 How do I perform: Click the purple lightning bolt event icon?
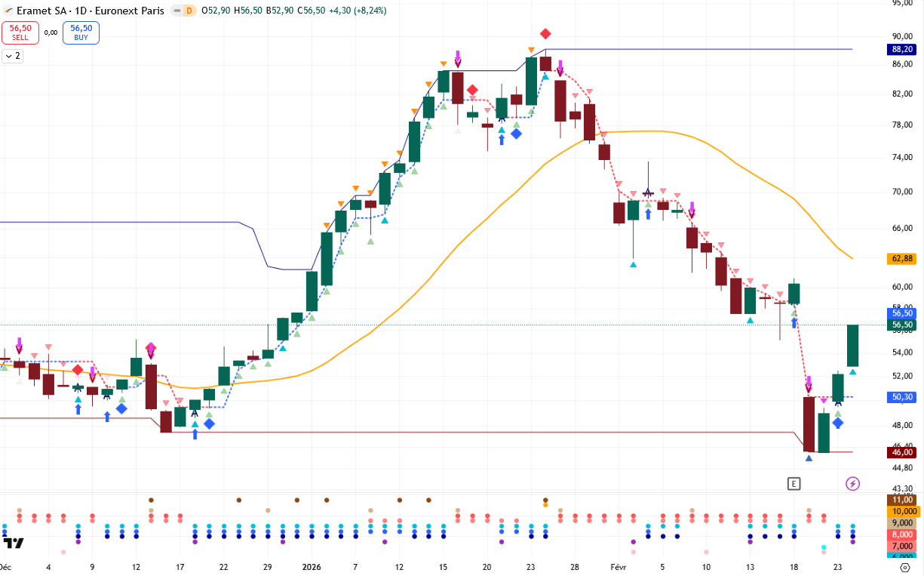click(x=852, y=483)
